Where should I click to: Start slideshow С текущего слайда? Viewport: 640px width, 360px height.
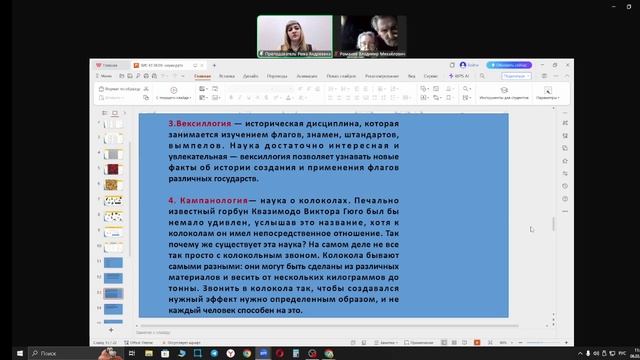(x=173, y=93)
